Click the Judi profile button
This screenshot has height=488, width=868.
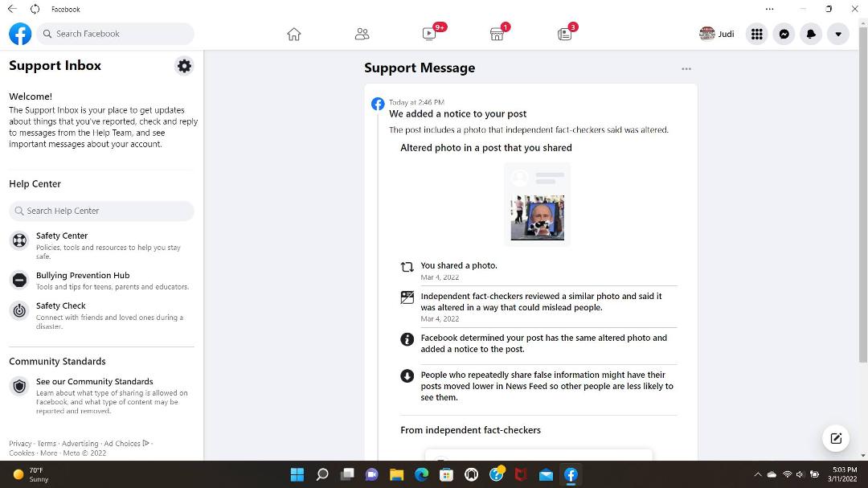[x=717, y=34]
